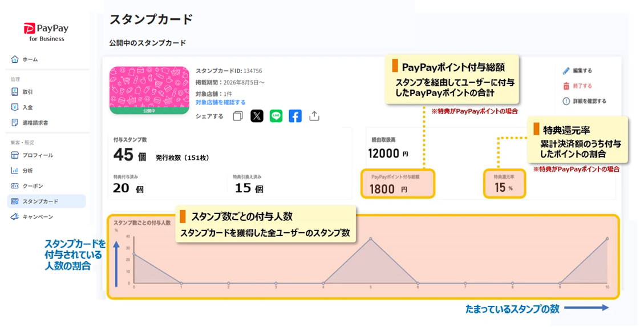
Task: Click the 経由取扱高 12000 円 value
Action: [x=388, y=154]
